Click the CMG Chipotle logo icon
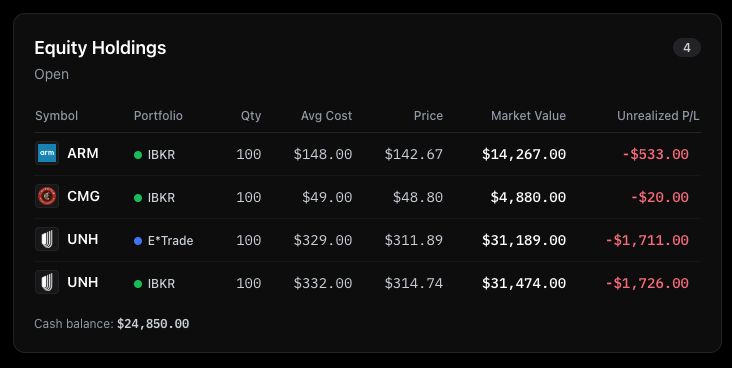Image resolution: width=732 pixels, height=368 pixels. coord(47,196)
